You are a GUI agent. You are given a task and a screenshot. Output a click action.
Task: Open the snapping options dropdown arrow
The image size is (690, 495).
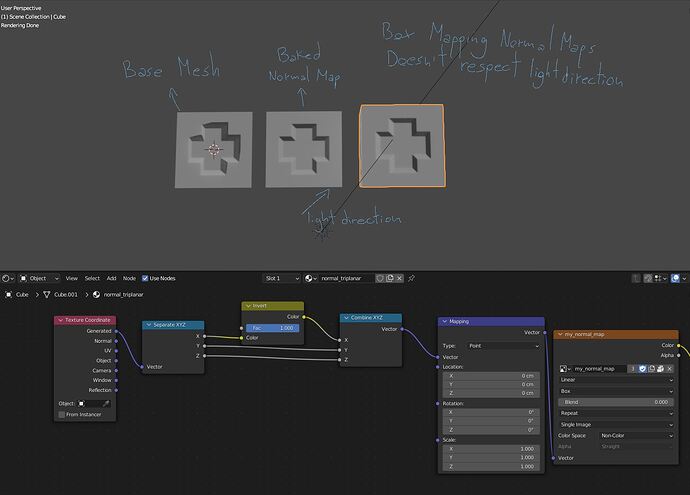pos(664,279)
